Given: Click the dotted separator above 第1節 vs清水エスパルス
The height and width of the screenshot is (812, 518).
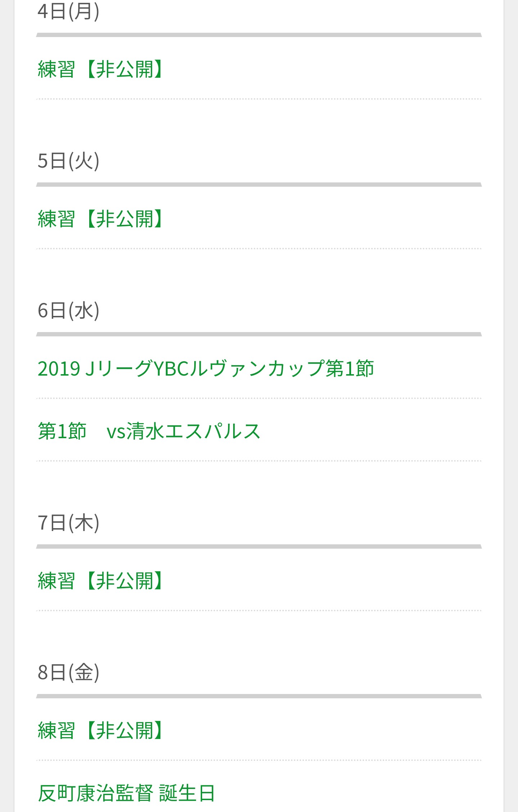Looking at the screenshot, I should click(x=259, y=398).
